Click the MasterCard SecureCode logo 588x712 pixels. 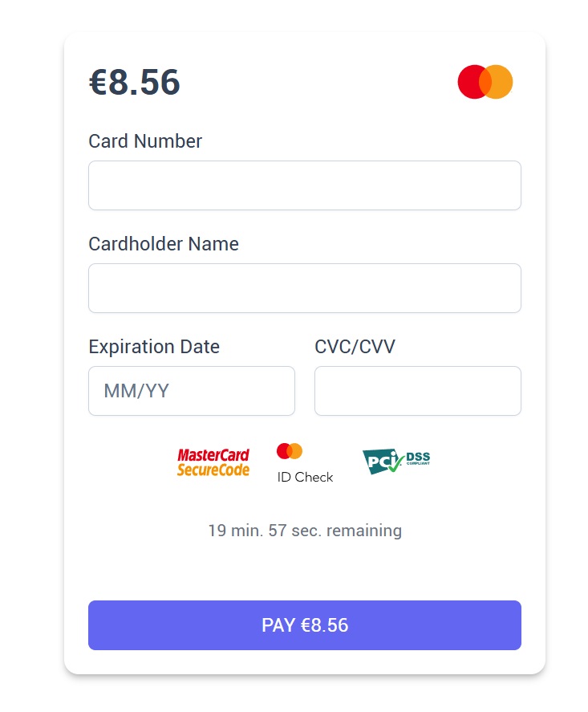(213, 462)
